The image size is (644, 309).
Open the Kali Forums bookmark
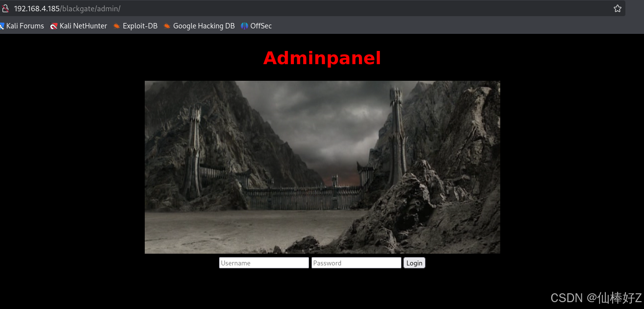(x=22, y=26)
